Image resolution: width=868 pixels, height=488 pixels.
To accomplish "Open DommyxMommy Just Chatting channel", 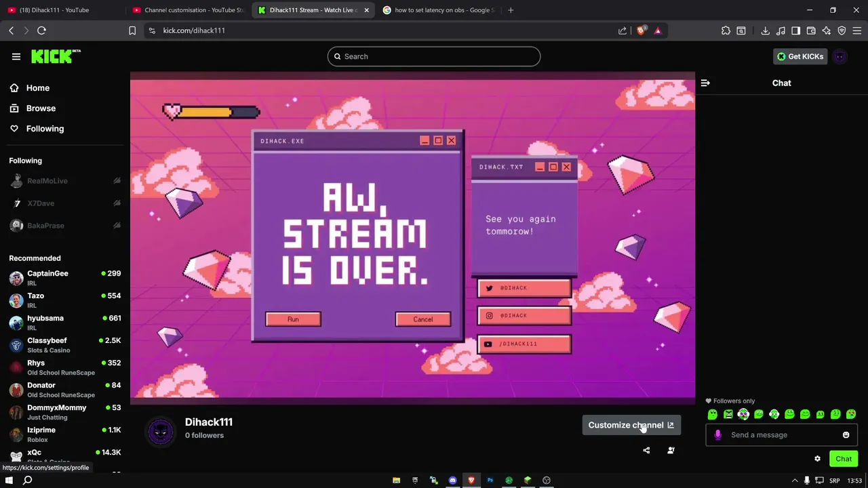I will coord(65,412).
